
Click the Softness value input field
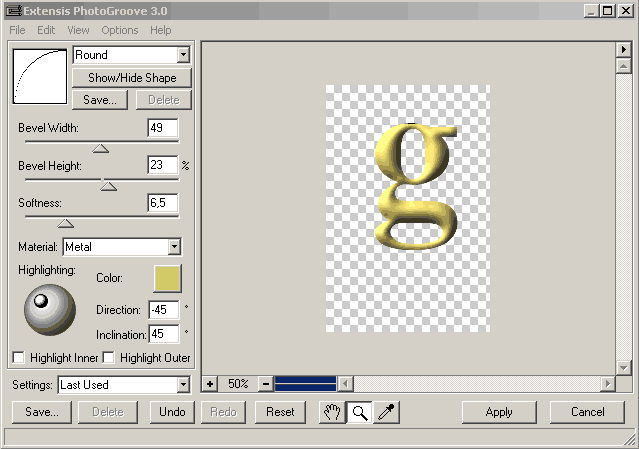[162, 203]
